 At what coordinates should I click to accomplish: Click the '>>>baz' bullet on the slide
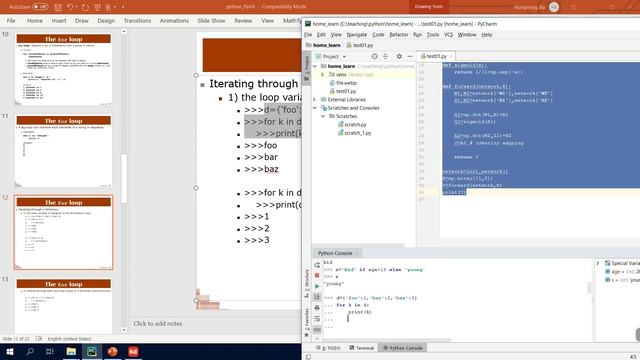(x=261, y=169)
